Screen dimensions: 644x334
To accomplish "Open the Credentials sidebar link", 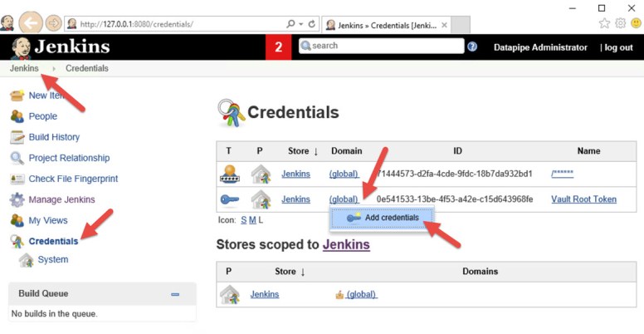I will pyautogui.click(x=53, y=242).
